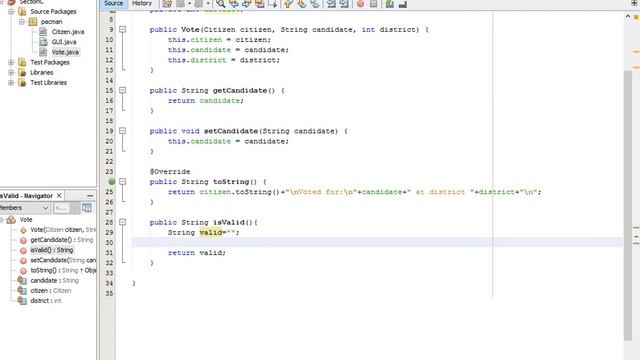Jump to Last Edit location icon
Screen dimensions: 640x360
tap(167, 4)
